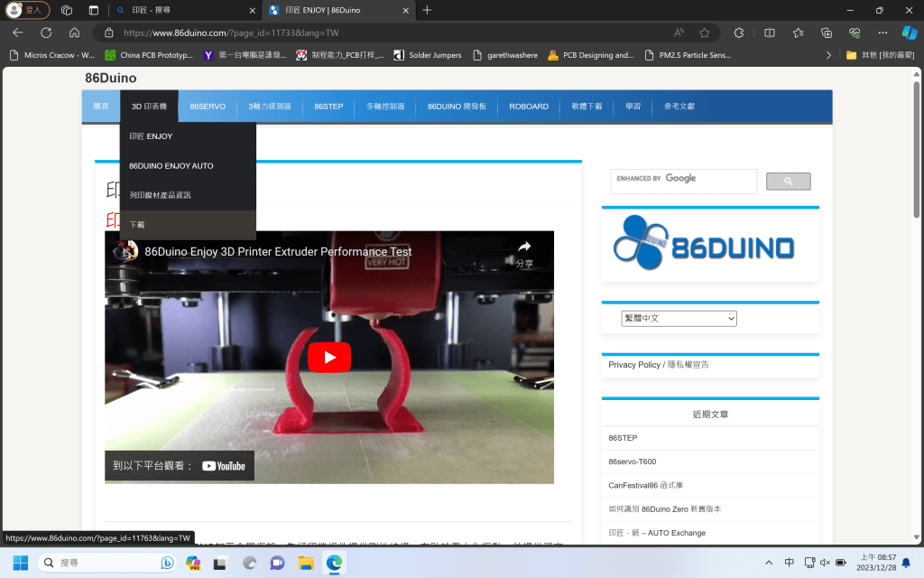Open the language dropdown showing 繁體中文
The image size is (924, 578).
pos(679,318)
